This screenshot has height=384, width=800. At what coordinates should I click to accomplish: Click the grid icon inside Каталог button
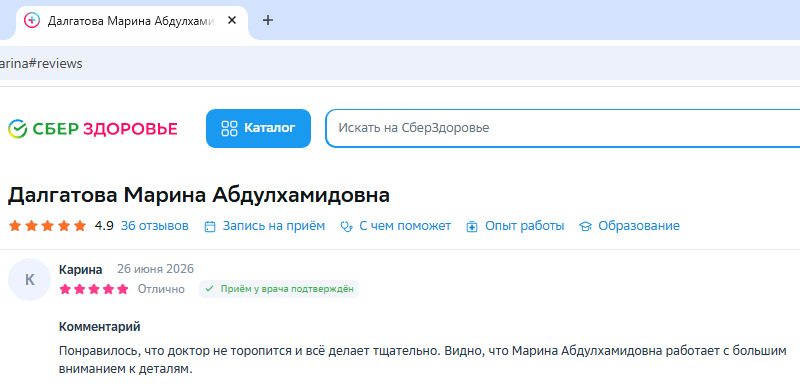230,129
